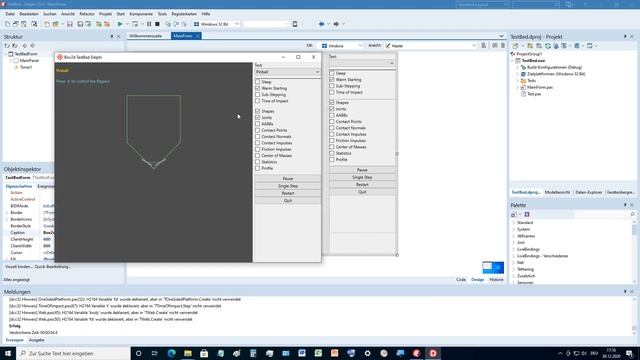Navigate forward with the right arrow
Screen dimensions: 640x360
coord(336,24)
